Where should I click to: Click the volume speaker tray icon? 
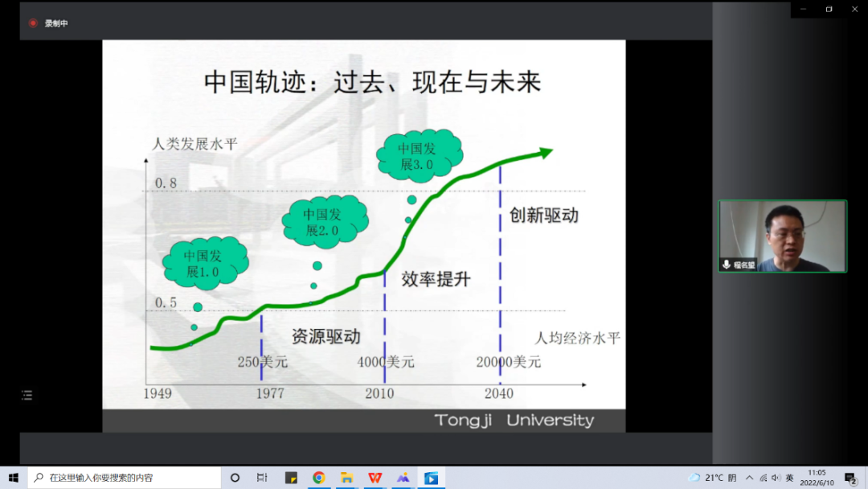[x=776, y=478]
